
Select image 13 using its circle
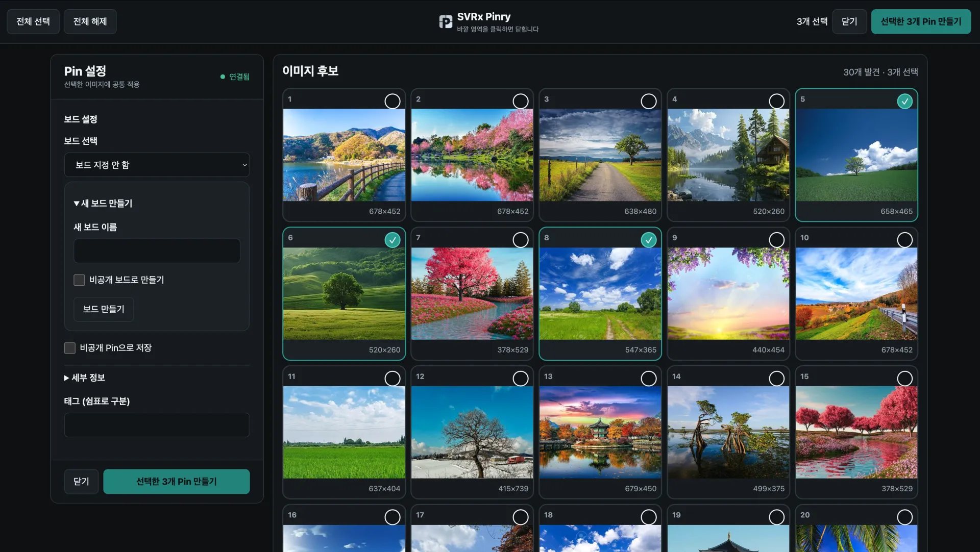tap(648, 379)
